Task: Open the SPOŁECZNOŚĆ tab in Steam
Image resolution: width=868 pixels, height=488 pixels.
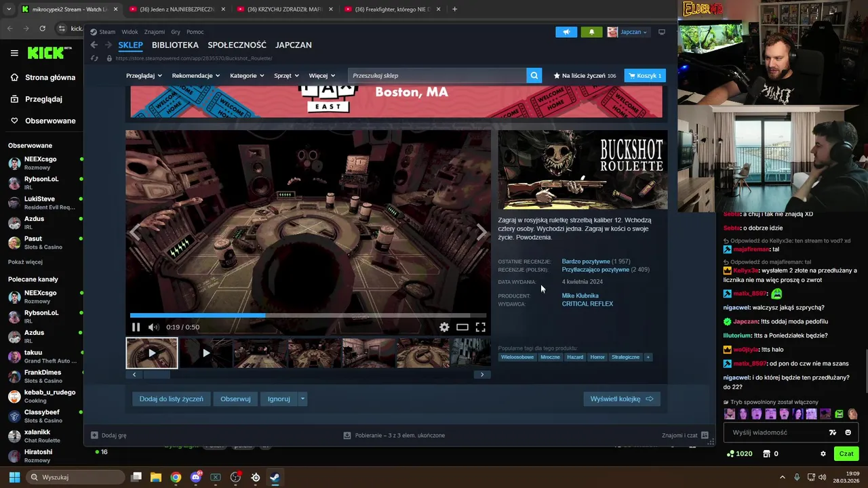Action: pos(237,45)
